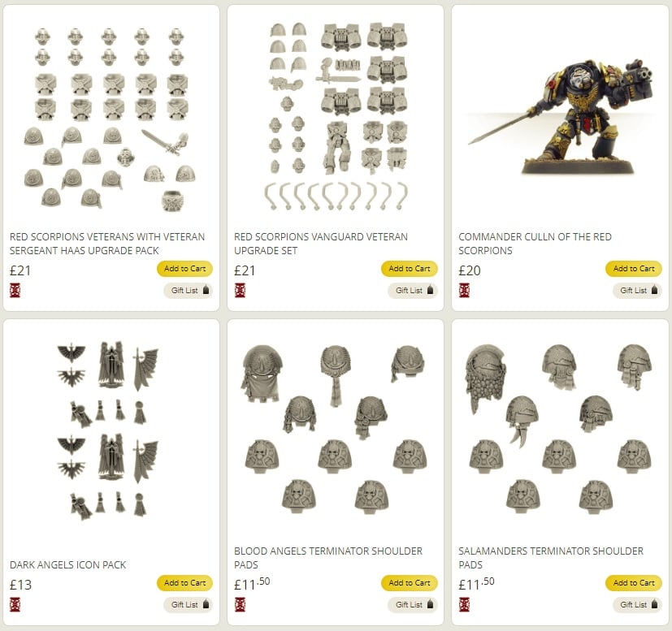Add Vanguard Veteran Upgrade Set to cart

click(410, 269)
